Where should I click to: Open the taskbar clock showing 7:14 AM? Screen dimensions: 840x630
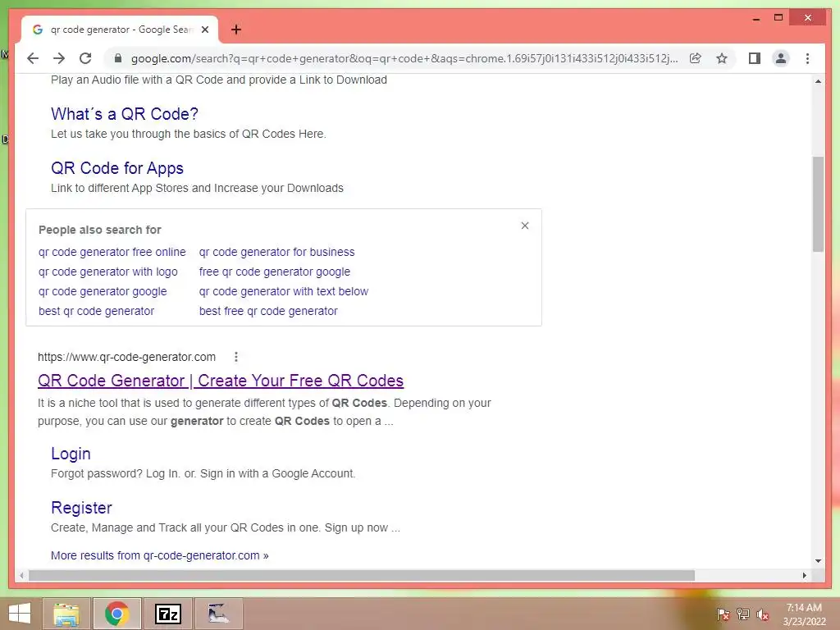point(804,614)
